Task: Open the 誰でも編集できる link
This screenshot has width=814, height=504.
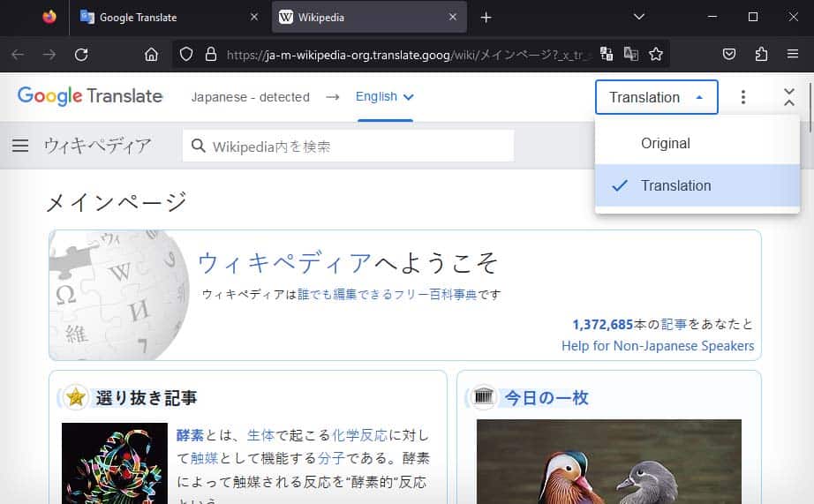Action: click(344, 295)
